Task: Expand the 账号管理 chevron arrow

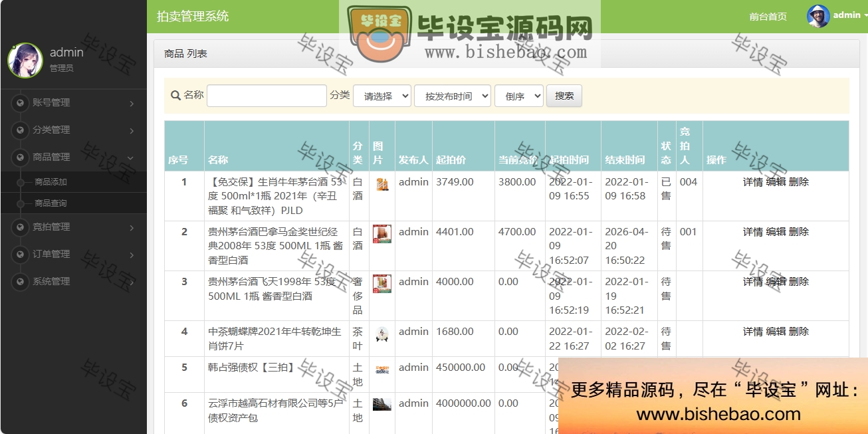Action: pos(132,103)
